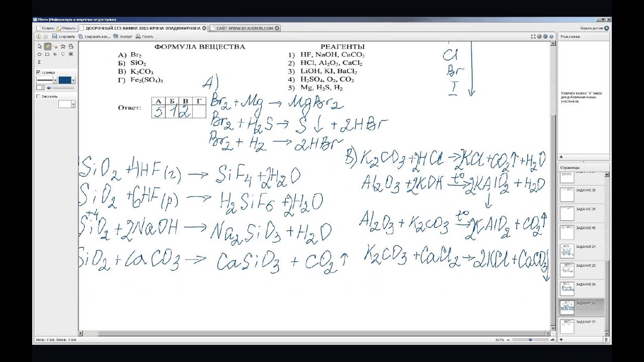Image resolution: width=644 pixels, height=362 pixels.
Task: Open the fill color dropdown
Action: [73, 104]
